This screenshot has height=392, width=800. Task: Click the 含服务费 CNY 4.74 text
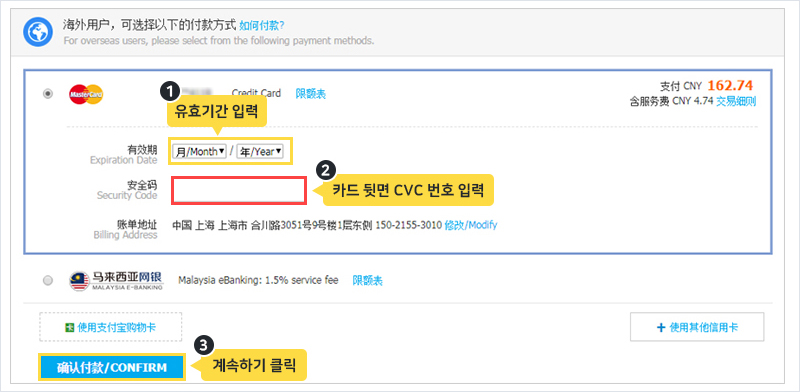(671, 102)
